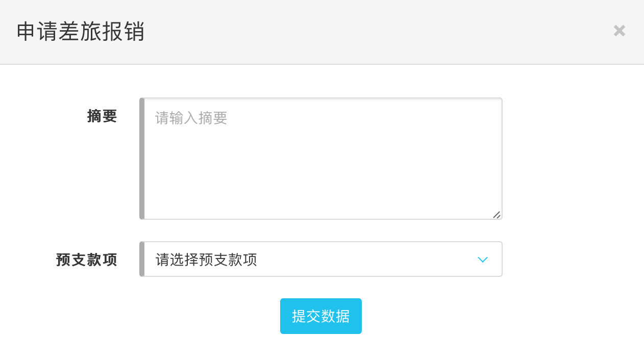Click the 摘要 field label
This screenshot has width=644, height=361.
click(x=102, y=117)
